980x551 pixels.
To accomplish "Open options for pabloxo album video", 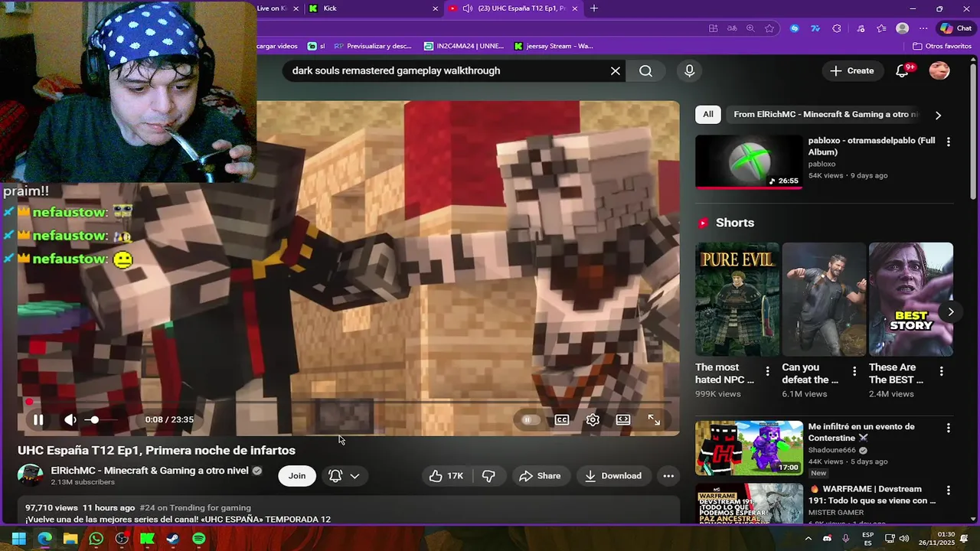I will coord(949,142).
